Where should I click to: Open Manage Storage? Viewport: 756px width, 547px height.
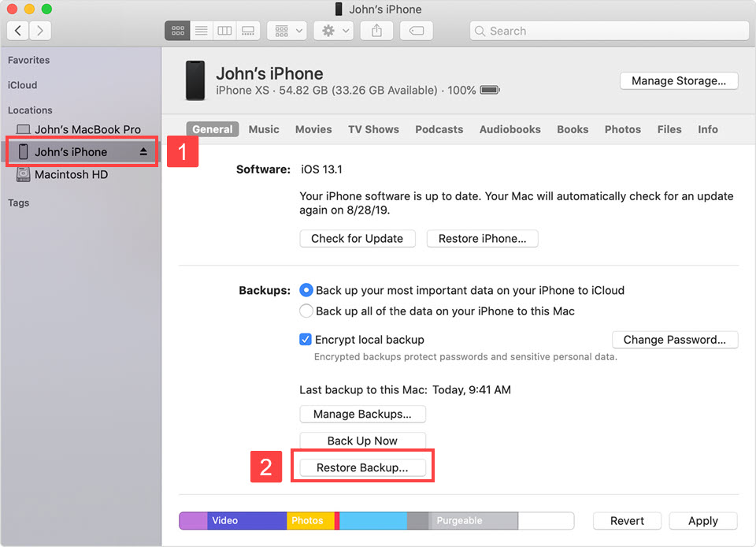point(679,81)
